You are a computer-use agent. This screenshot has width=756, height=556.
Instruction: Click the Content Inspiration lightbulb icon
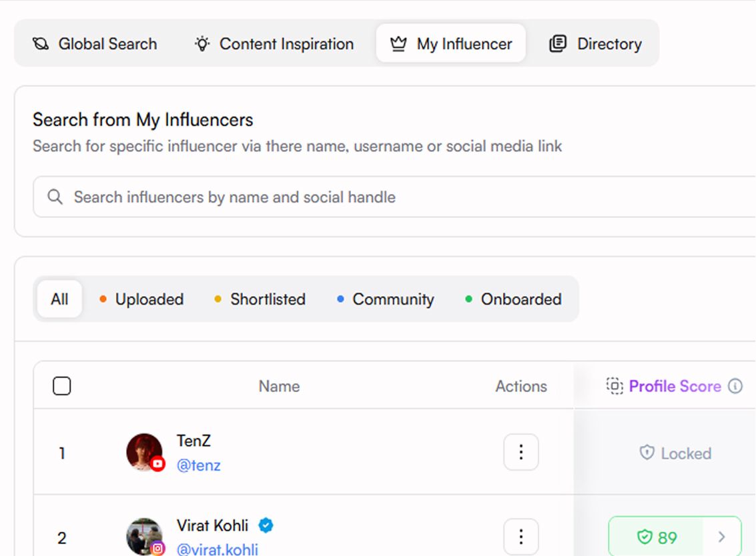coord(202,44)
